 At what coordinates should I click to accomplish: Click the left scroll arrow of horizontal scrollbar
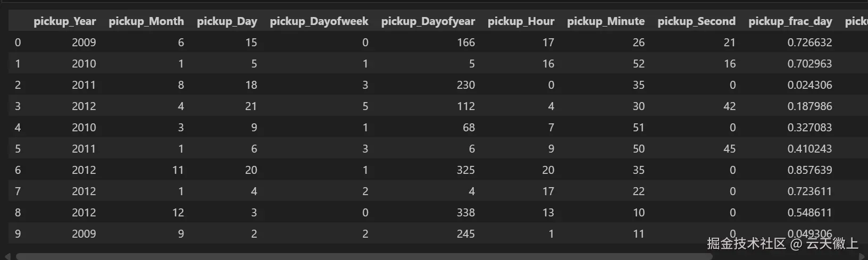click(8, 256)
